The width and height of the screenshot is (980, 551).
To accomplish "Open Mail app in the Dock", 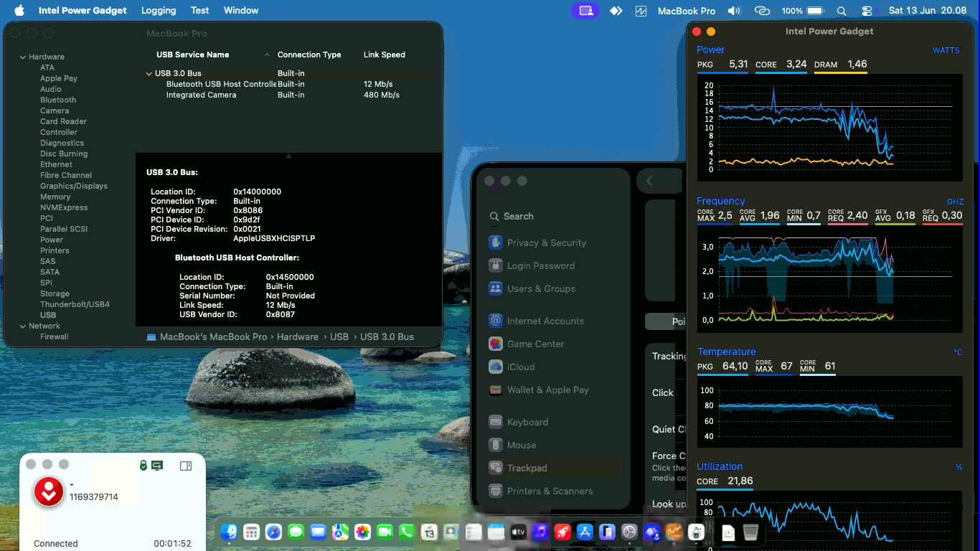I will pos(318,532).
